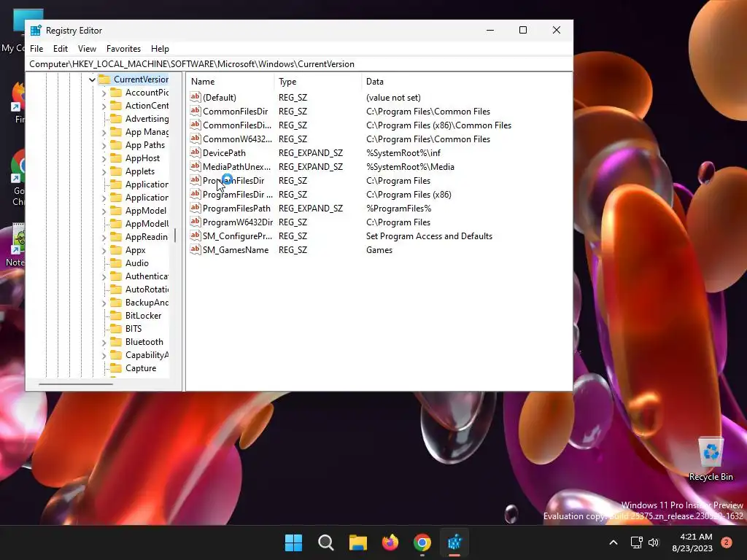Select the ProgramFilesDir value name
Image resolution: width=747 pixels, height=560 pixels.
coord(233,181)
